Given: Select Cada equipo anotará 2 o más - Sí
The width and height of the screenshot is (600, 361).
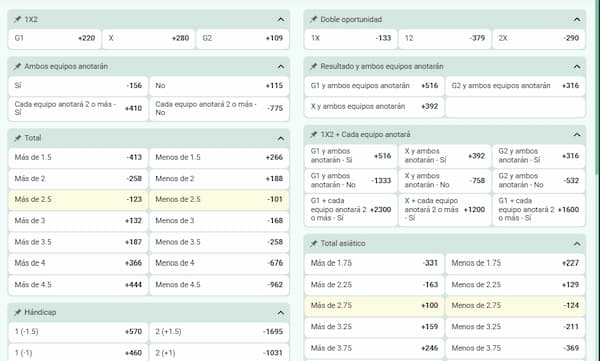Looking at the screenshot, I should point(78,108).
